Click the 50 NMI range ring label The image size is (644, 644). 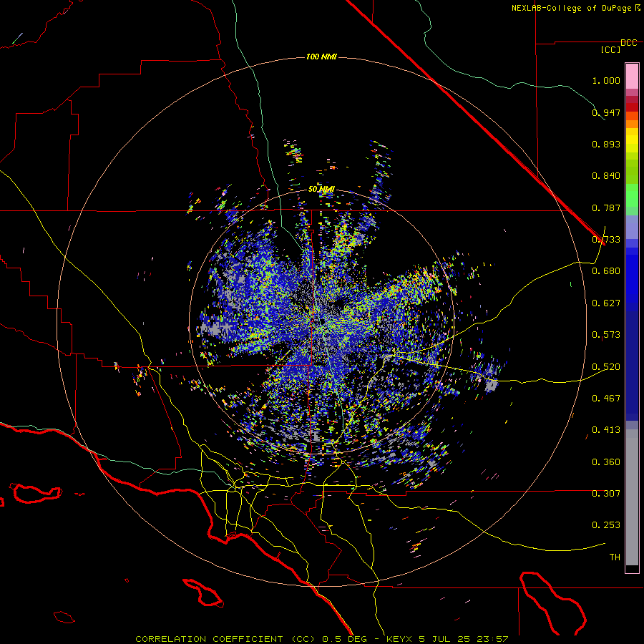(x=321, y=190)
